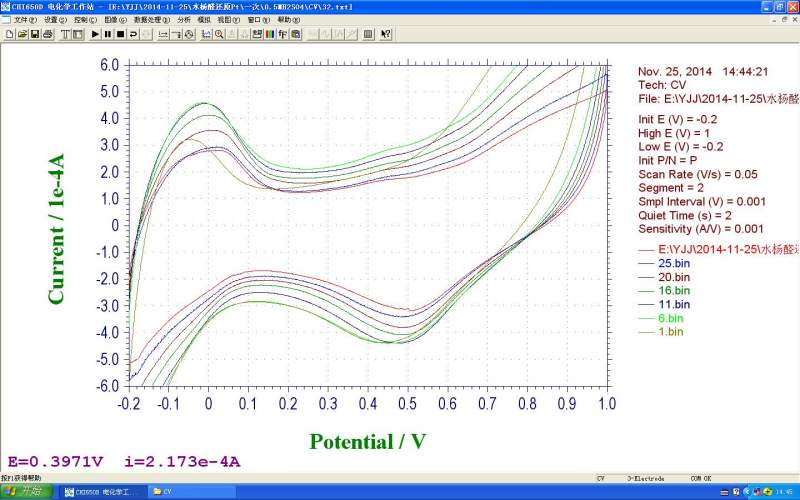Screen dimensions: 800x500
Task: Open the 控制 (Control) menu
Action: coord(84,19)
